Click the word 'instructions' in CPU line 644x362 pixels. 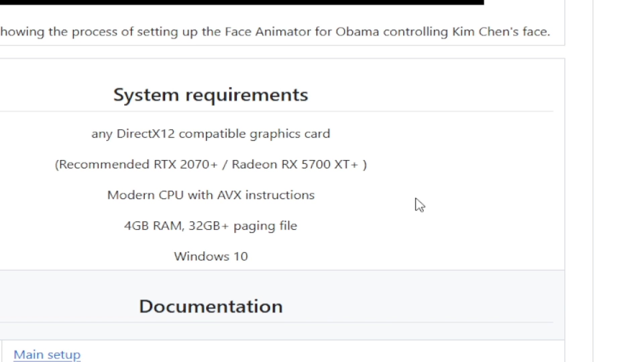(280, 195)
